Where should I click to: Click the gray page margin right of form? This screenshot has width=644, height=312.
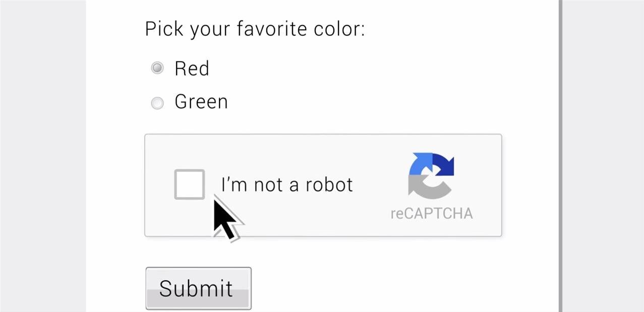[x=603, y=151]
